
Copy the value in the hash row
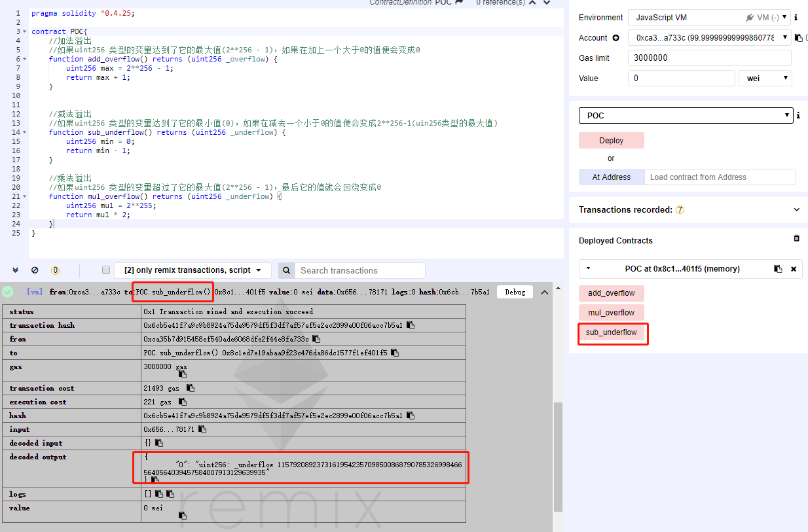tap(410, 416)
